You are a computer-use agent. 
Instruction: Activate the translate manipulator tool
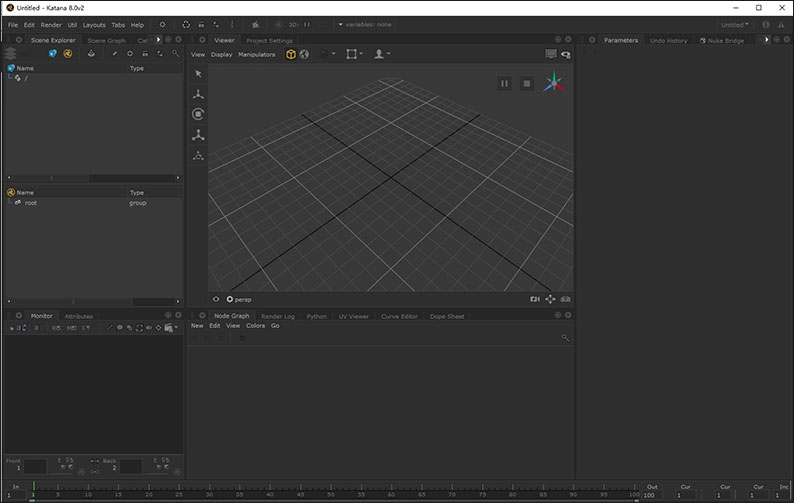[x=198, y=94]
